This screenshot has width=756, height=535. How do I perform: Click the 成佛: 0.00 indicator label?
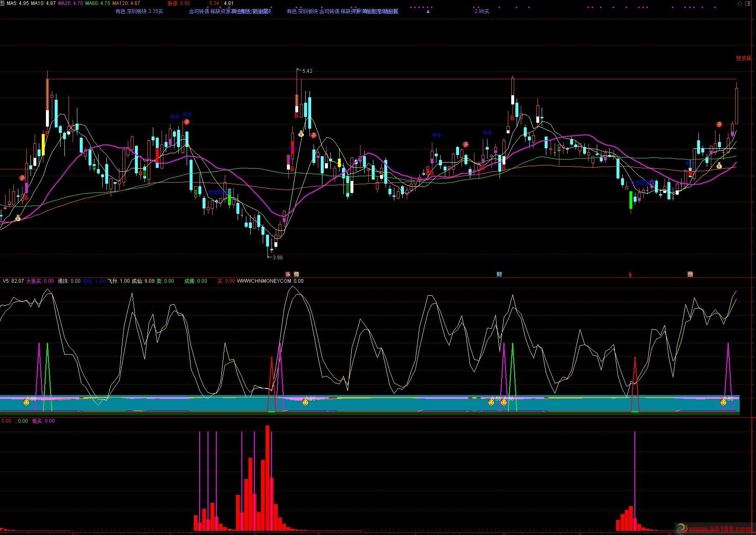tap(195, 281)
